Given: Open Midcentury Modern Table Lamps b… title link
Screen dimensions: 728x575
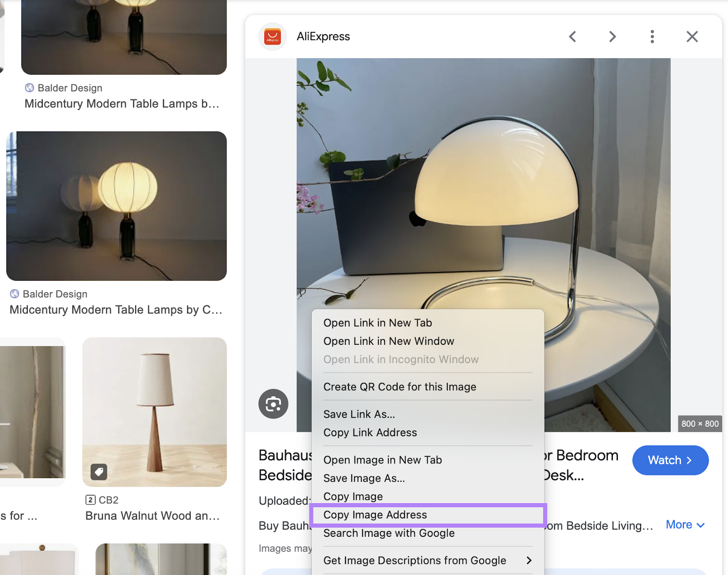Looking at the screenshot, I should (x=122, y=104).
